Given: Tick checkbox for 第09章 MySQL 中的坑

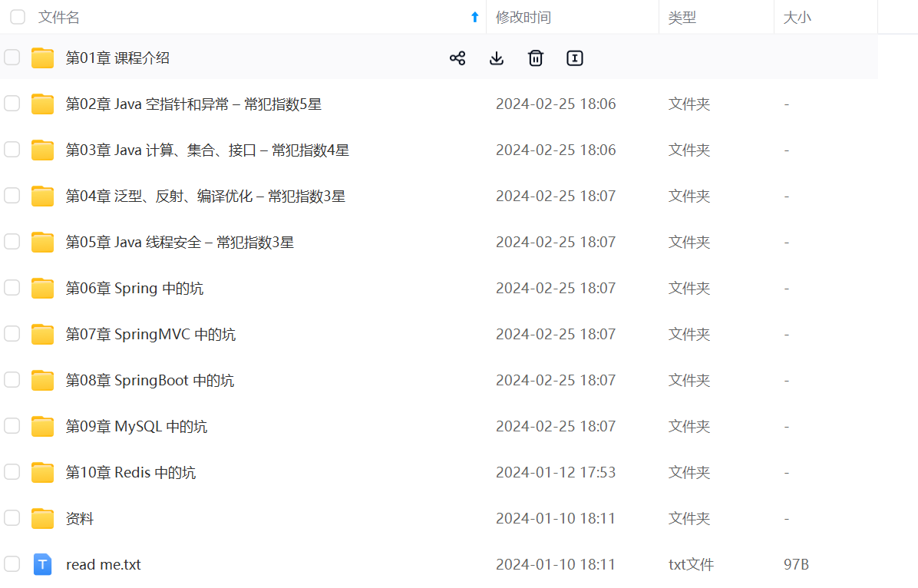Looking at the screenshot, I should [x=12, y=426].
